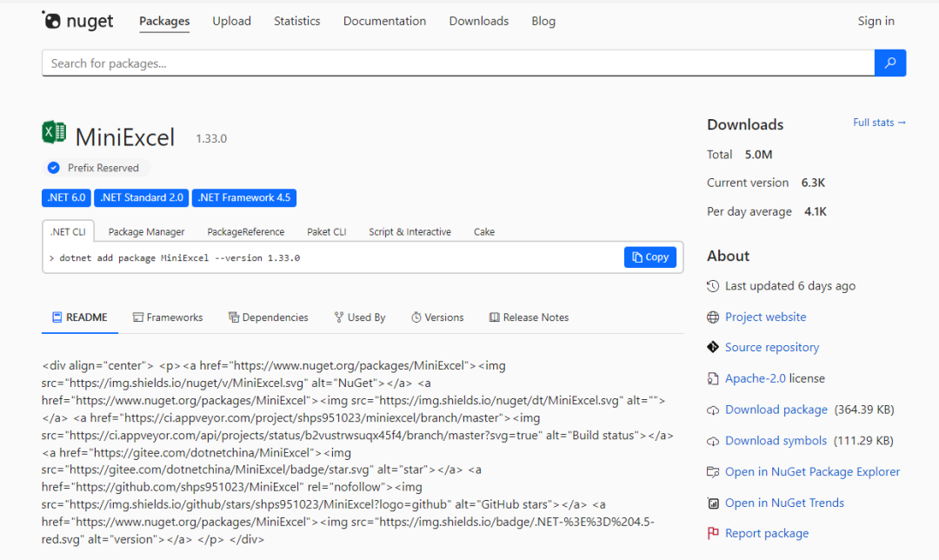Image resolution: width=939 pixels, height=560 pixels.
Task: Click the NuGet logo in header
Action: coord(77,21)
